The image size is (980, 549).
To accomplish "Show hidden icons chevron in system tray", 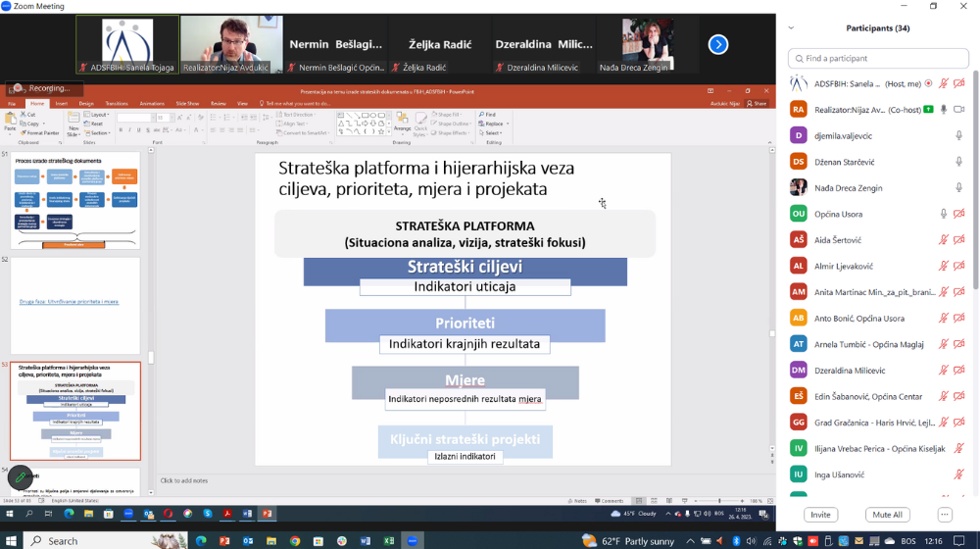I will point(690,541).
